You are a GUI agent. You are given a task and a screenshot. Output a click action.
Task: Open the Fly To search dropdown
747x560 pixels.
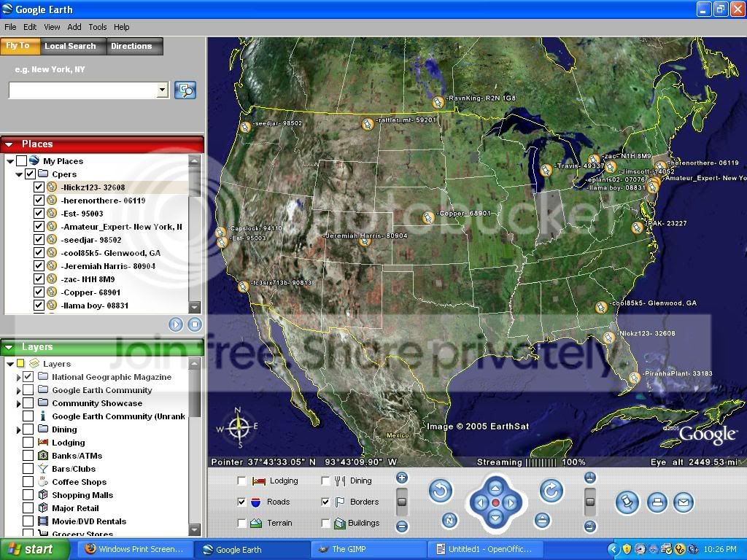(x=163, y=90)
